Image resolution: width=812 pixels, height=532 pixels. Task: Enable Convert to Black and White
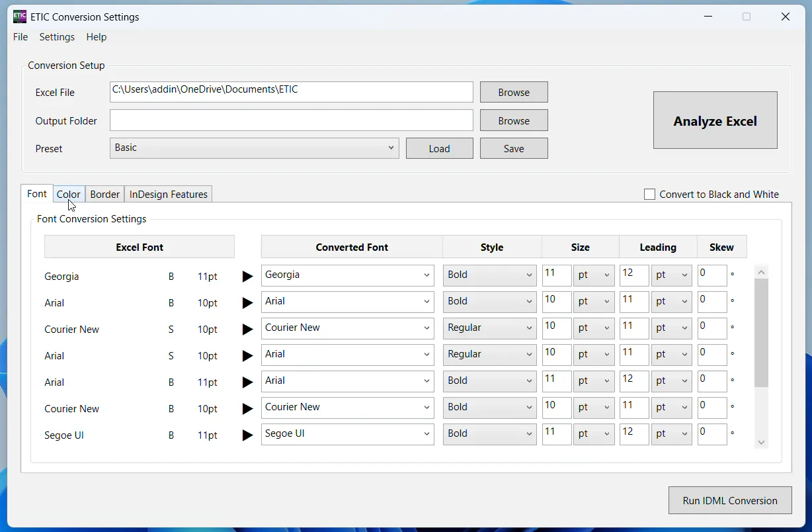[x=650, y=195]
